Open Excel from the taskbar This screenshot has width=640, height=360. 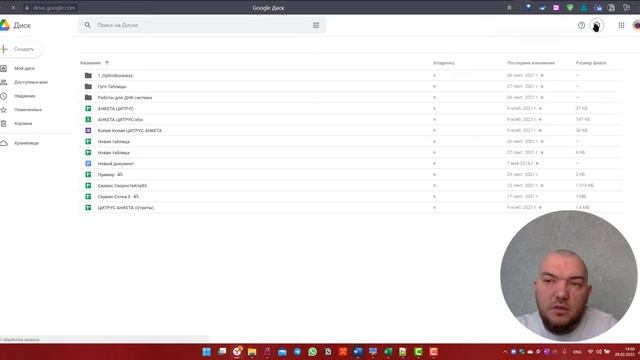coord(388,352)
